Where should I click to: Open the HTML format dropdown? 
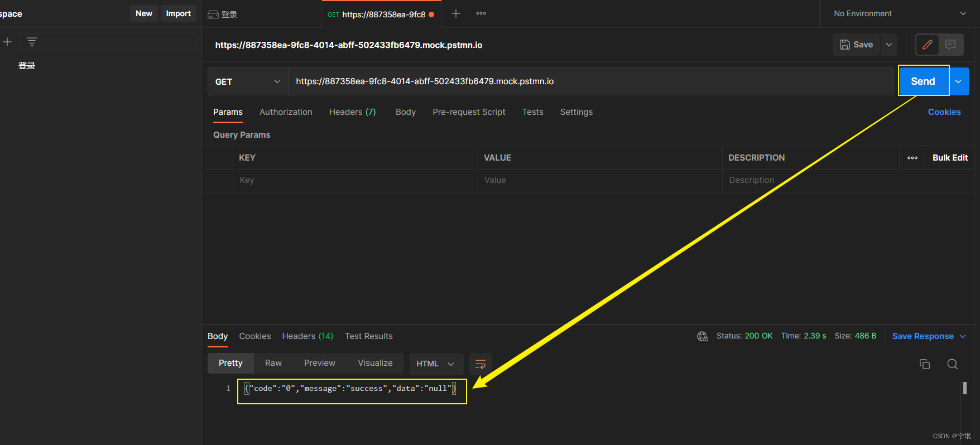pos(435,364)
